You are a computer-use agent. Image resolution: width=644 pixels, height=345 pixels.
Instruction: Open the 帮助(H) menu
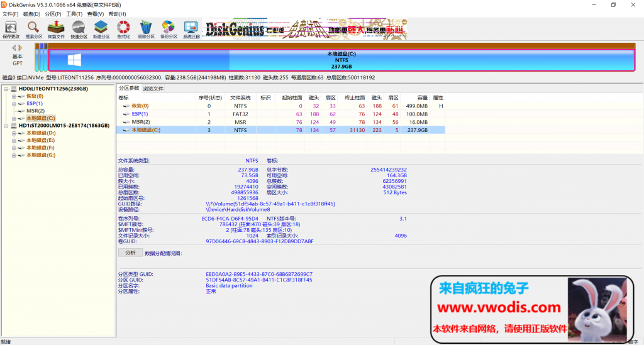pyautogui.click(x=117, y=14)
